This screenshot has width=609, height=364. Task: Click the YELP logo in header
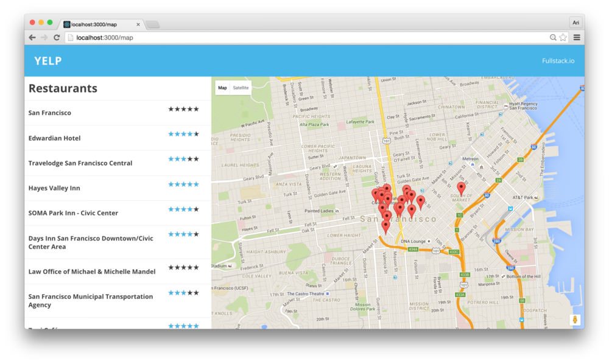tap(48, 61)
